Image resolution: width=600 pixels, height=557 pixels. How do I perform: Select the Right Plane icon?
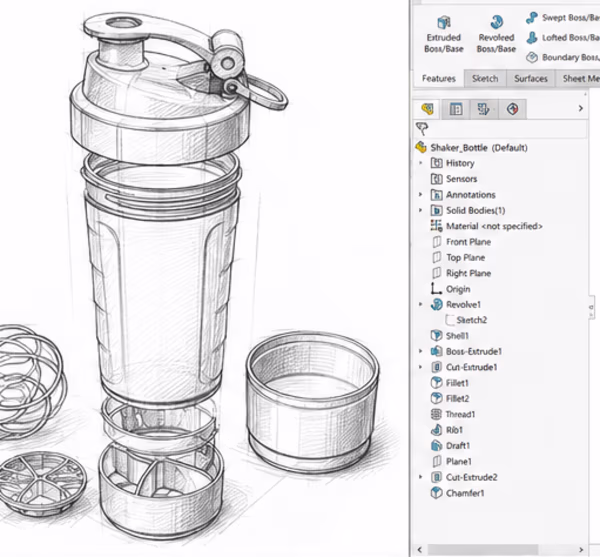(437, 273)
